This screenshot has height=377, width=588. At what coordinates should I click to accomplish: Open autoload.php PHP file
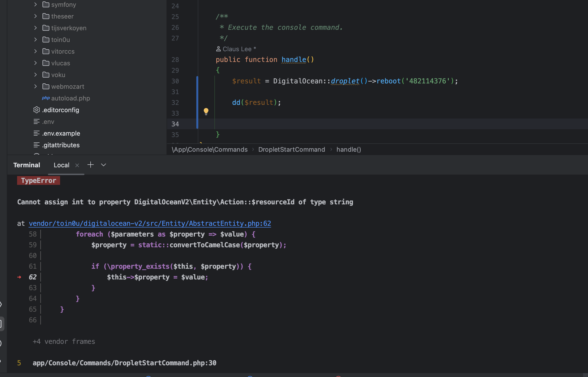point(70,98)
